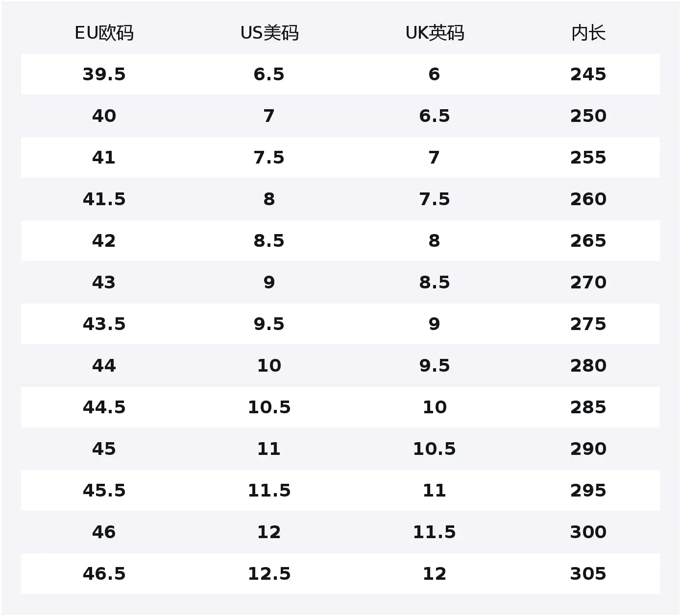The height and width of the screenshot is (616, 681).
Task: Click the EU size 43 cell
Action: [104, 283]
